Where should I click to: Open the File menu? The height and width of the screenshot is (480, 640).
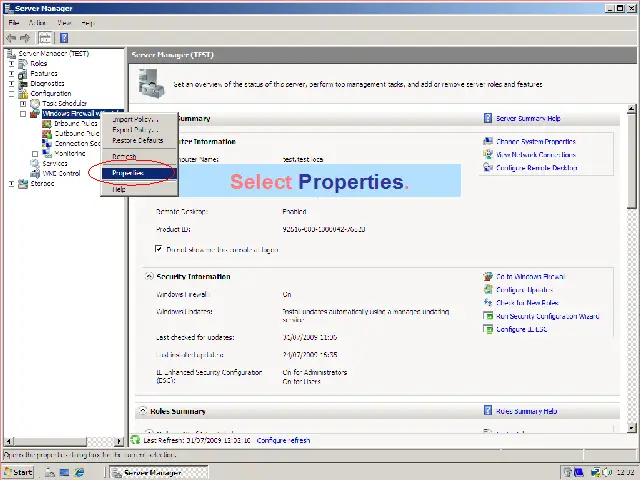click(13, 22)
